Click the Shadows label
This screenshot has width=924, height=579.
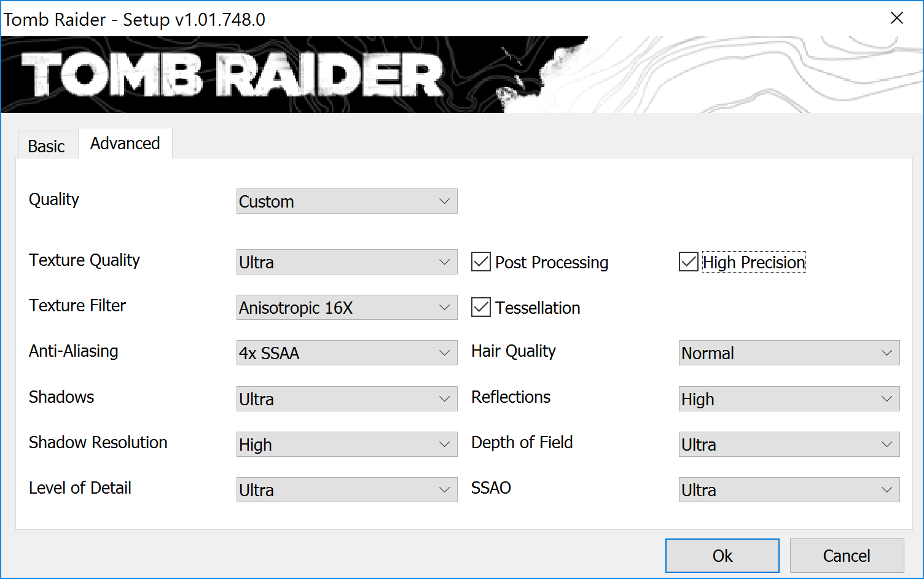61,397
